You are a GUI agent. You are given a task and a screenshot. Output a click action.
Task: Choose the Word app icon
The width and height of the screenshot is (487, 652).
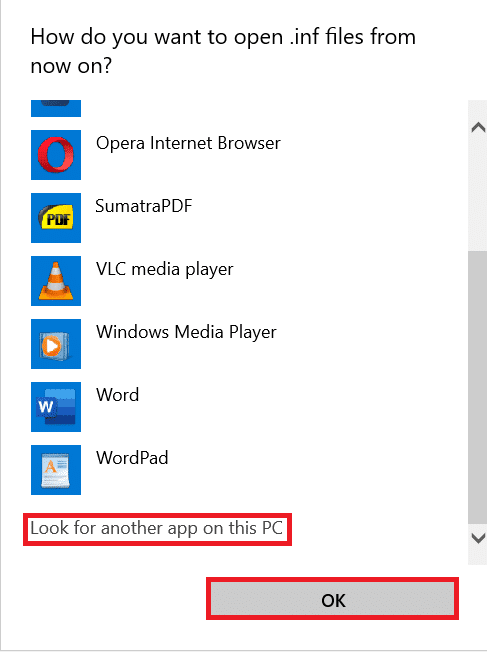56,407
